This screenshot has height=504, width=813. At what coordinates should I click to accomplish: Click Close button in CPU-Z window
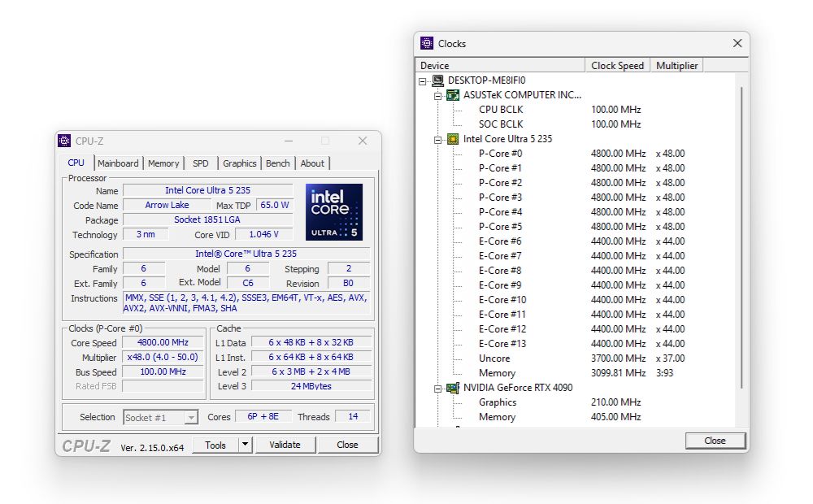coord(347,445)
